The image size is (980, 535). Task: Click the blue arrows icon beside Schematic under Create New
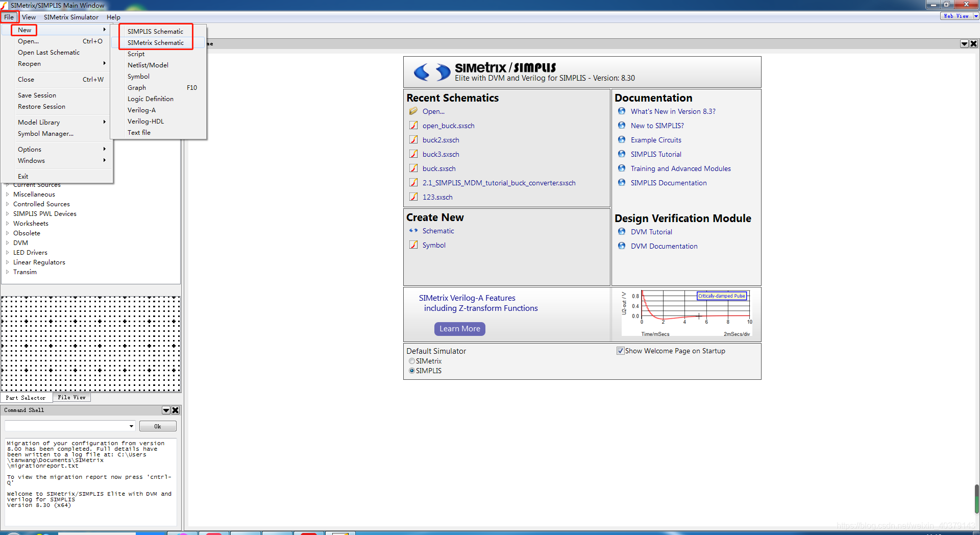click(413, 231)
